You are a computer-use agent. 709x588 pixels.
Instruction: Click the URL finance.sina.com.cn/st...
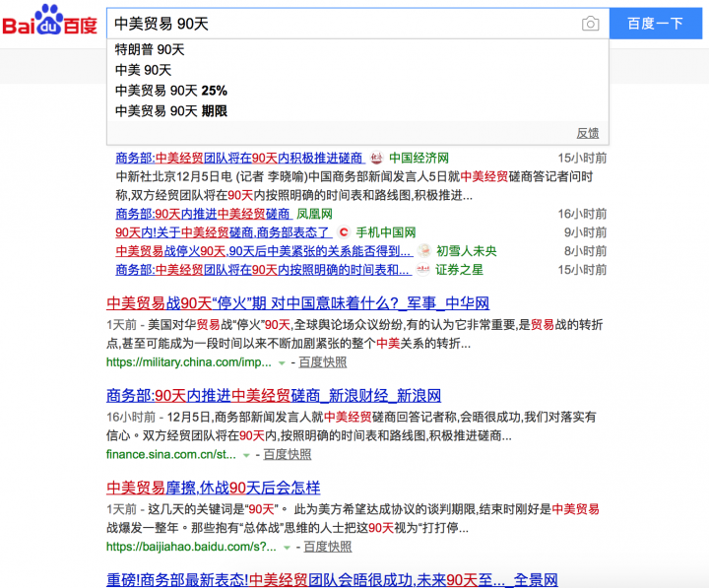pyautogui.click(x=171, y=455)
